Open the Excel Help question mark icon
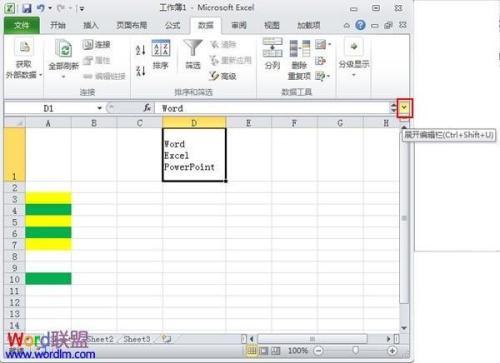The height and width of the screenshot is (363, 500). pos(360,25)
